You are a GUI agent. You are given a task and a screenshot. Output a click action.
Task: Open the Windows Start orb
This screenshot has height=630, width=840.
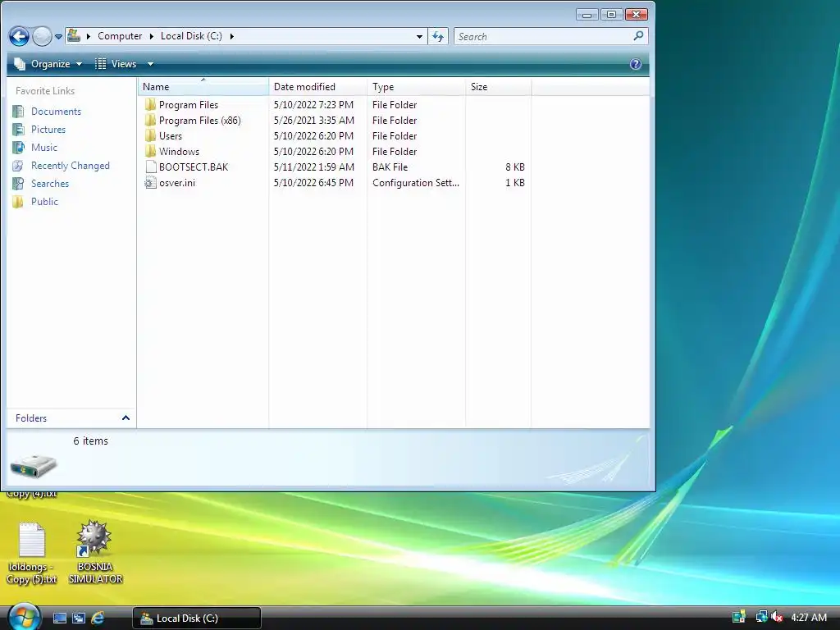click(x=24, y=617)
